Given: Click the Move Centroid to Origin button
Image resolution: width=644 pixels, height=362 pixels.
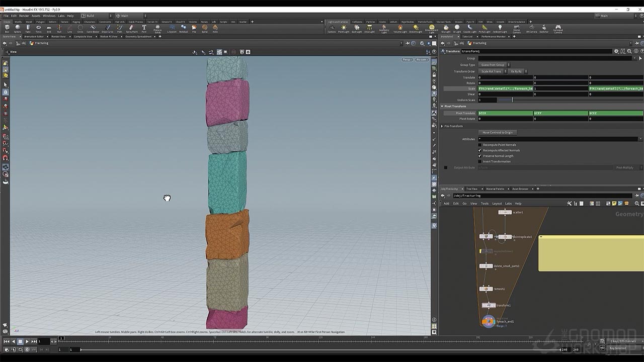Looking at the screenshot, I should click(x=498, y=132).
